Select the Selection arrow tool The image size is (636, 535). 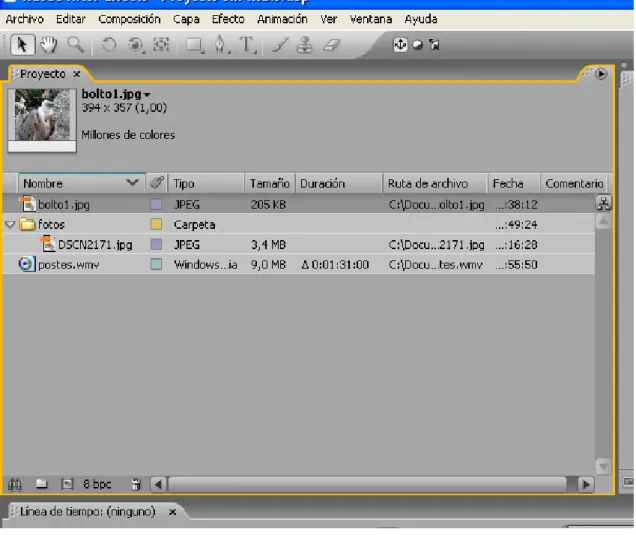pos(22,45)
